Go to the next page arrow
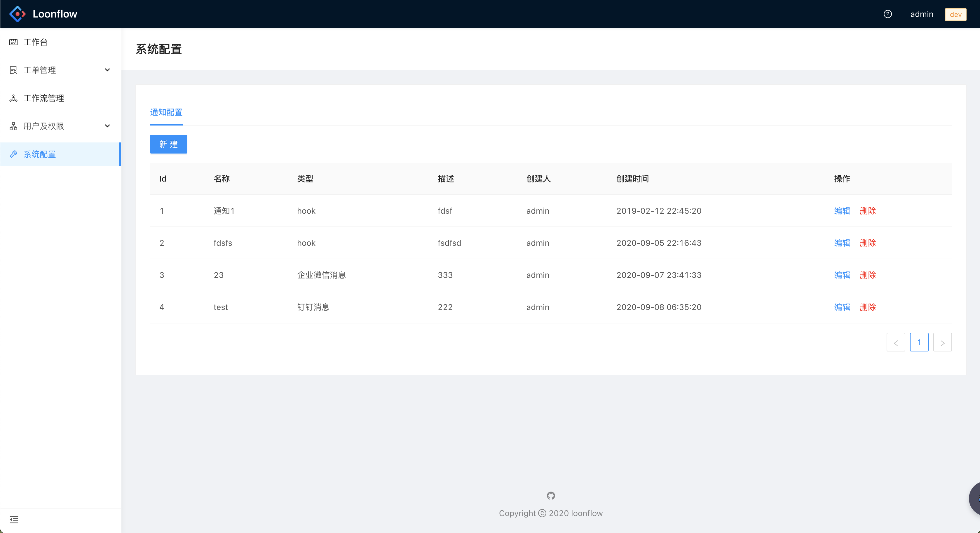This screenshot has height=533, width=980. pos(942,342)
